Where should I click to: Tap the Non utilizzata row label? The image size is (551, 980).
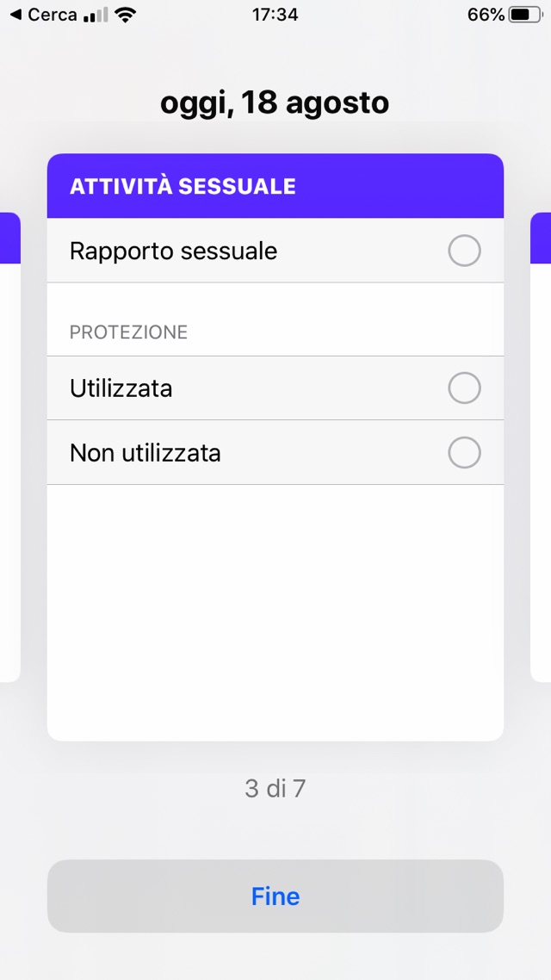tap(145, 453)
